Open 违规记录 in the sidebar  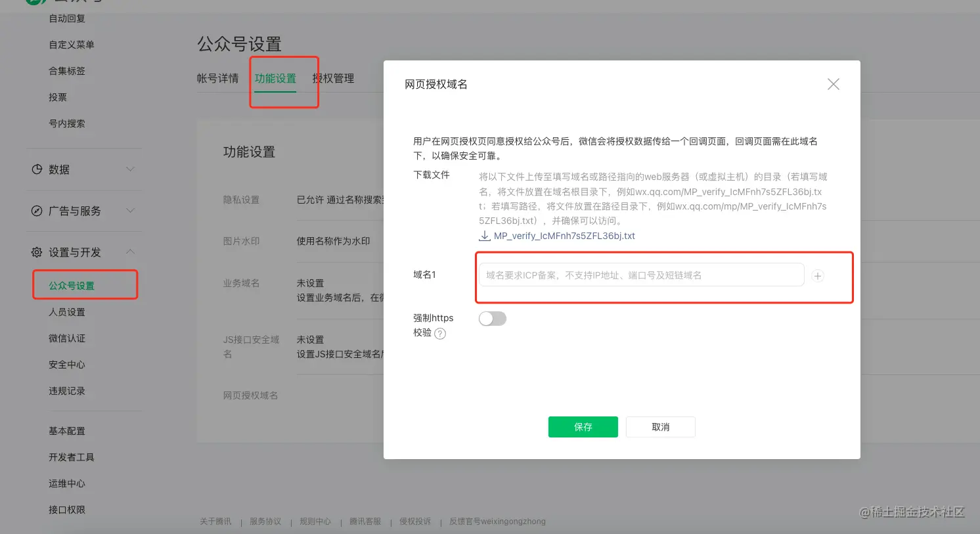tap(67, 391)
